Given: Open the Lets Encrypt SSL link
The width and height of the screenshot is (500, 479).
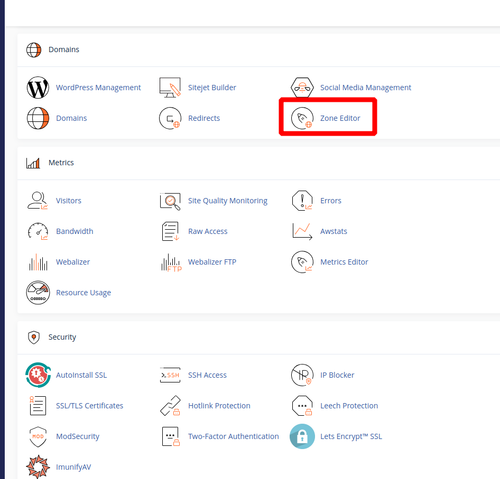Looking at the screenshot, I should 351,437.
